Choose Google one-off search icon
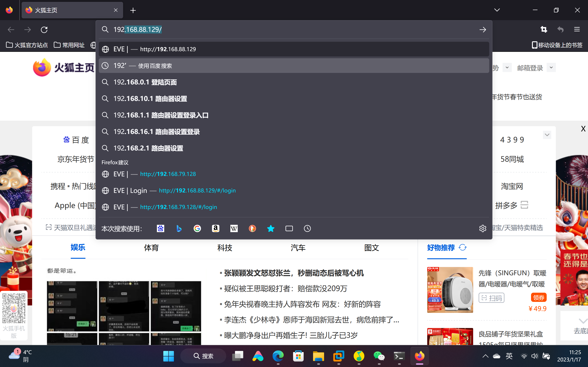 coord(197,228)
